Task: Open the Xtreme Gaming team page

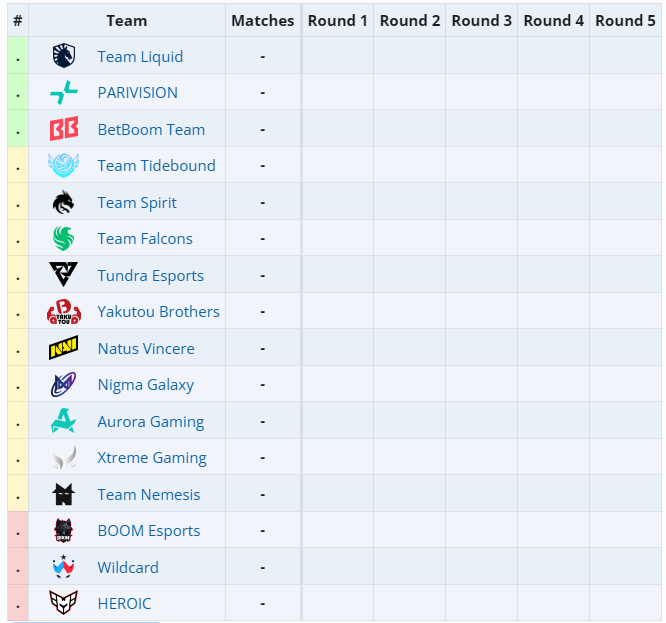Action: [x=152, y=458]
